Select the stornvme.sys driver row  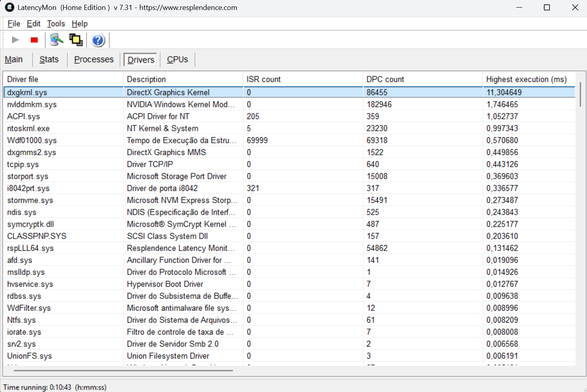[x=290, y=200]
